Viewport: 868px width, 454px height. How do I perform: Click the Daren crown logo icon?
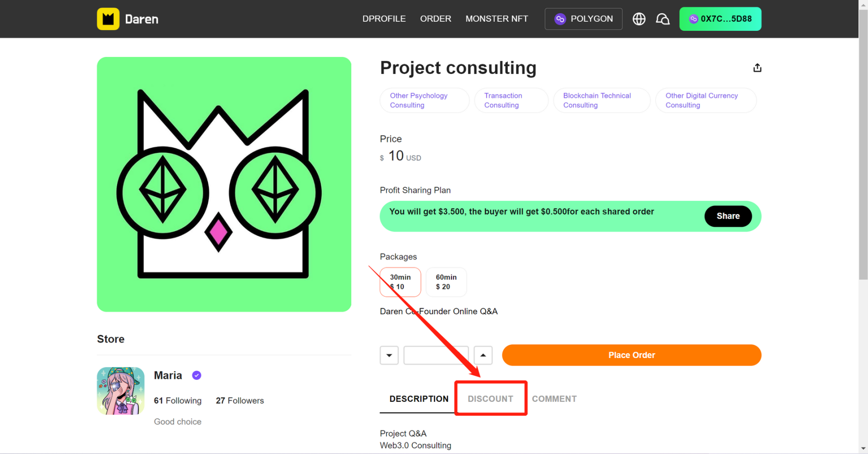click(108, 19)
